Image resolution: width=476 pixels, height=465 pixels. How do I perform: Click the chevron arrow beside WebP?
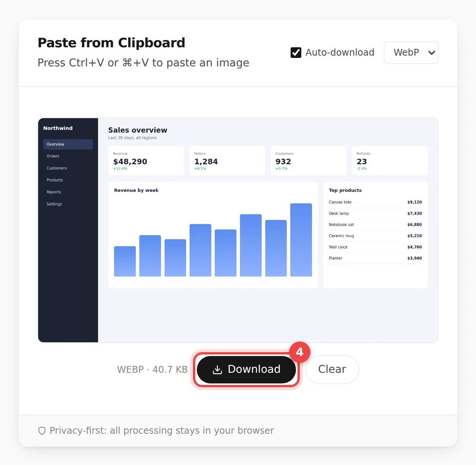coord(431,53)
